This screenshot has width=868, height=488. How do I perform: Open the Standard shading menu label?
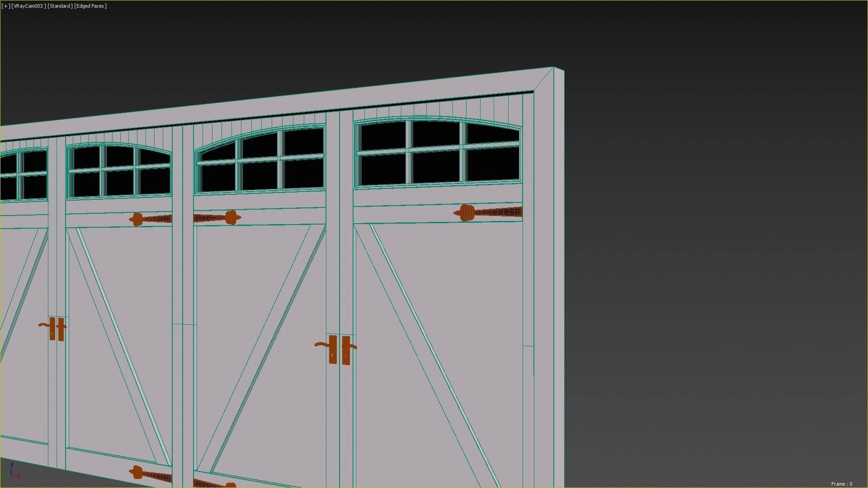point(60,6)
